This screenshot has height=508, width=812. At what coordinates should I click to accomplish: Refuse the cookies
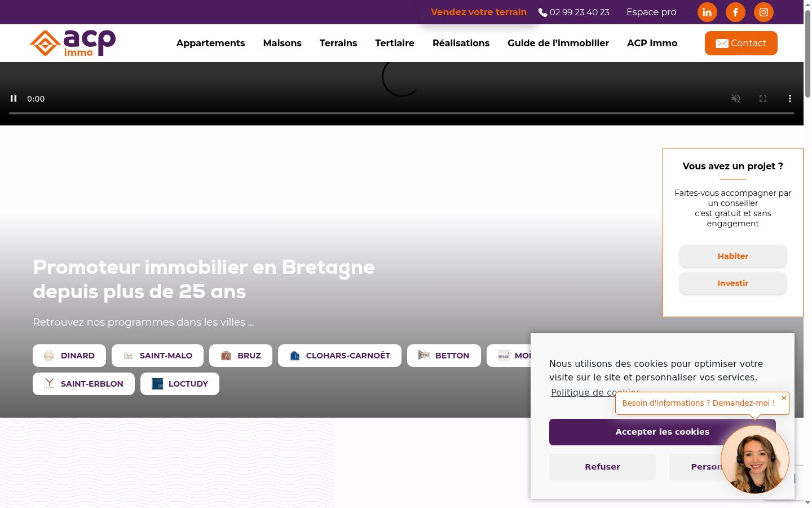click(x=602, y=467)
